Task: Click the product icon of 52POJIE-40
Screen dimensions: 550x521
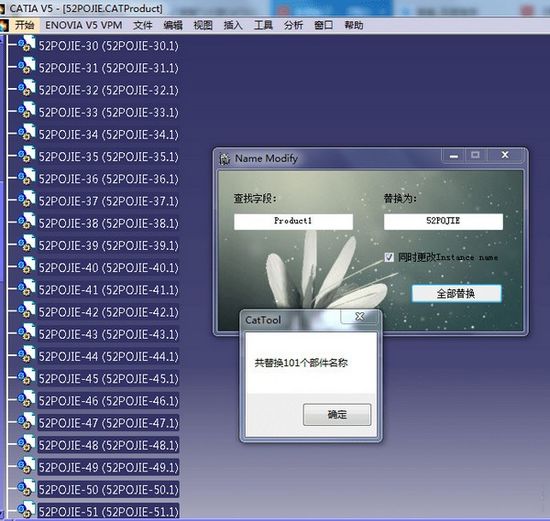Action: point(27,266)
